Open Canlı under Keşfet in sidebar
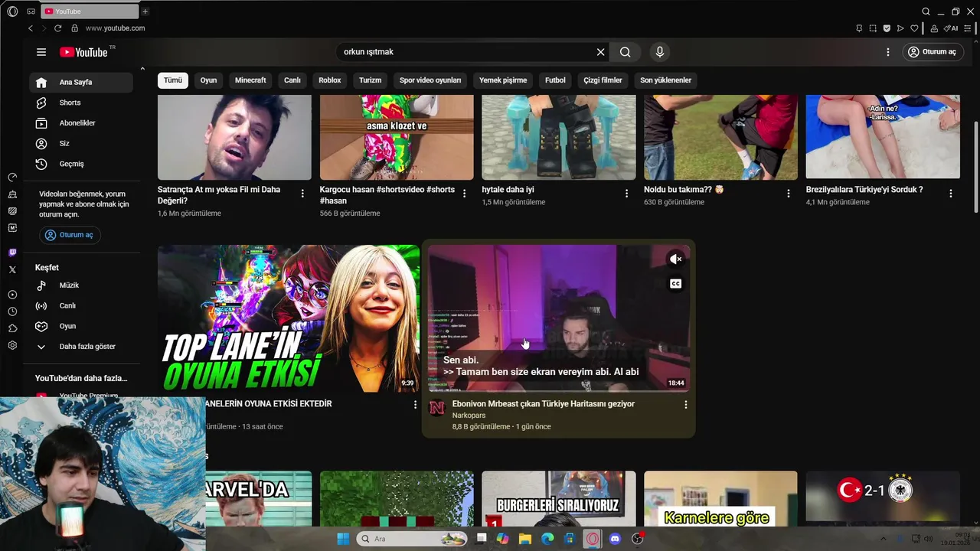 click(x=81, y=305)
